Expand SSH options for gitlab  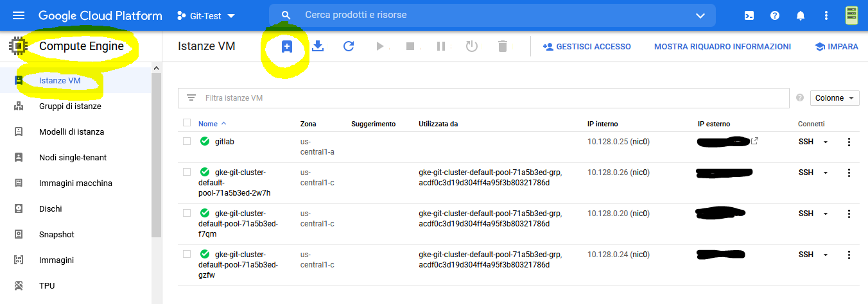[x=826, y=142]
